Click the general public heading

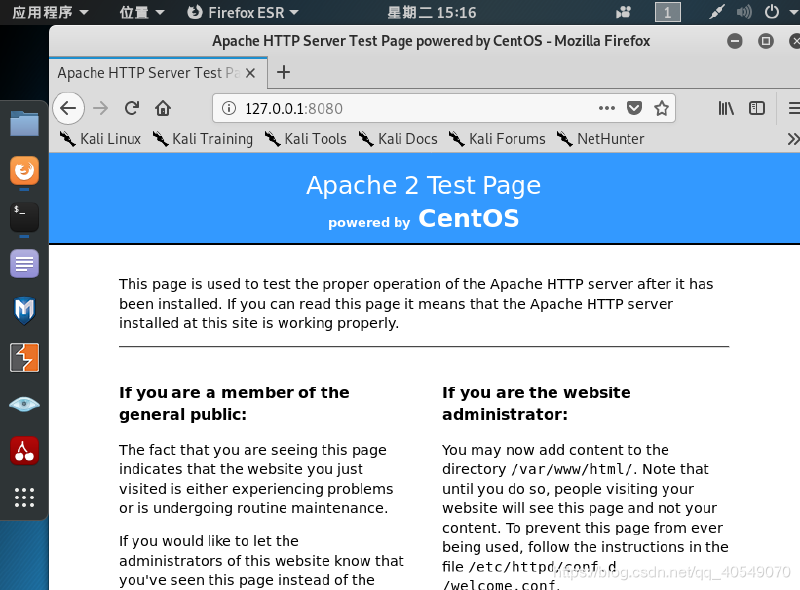point(234,403)
